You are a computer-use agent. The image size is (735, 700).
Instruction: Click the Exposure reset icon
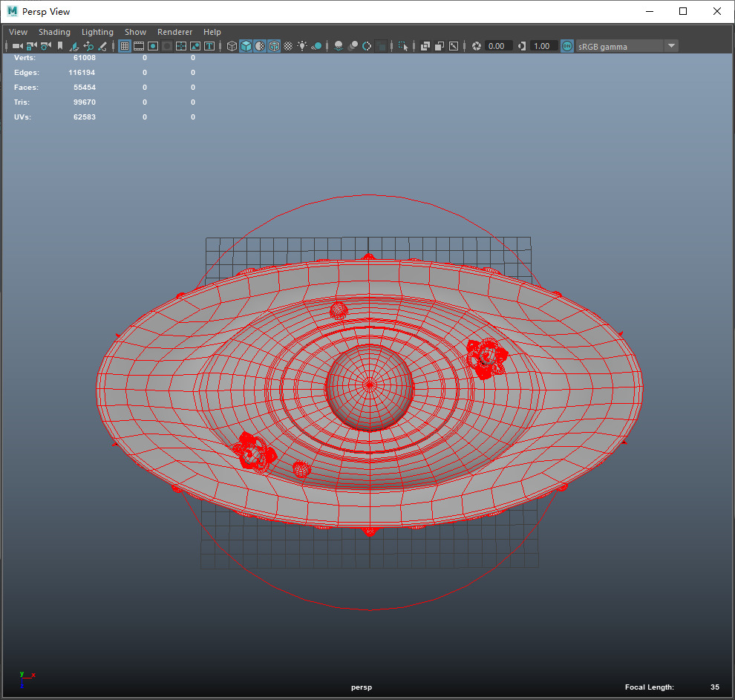point(476,46)
